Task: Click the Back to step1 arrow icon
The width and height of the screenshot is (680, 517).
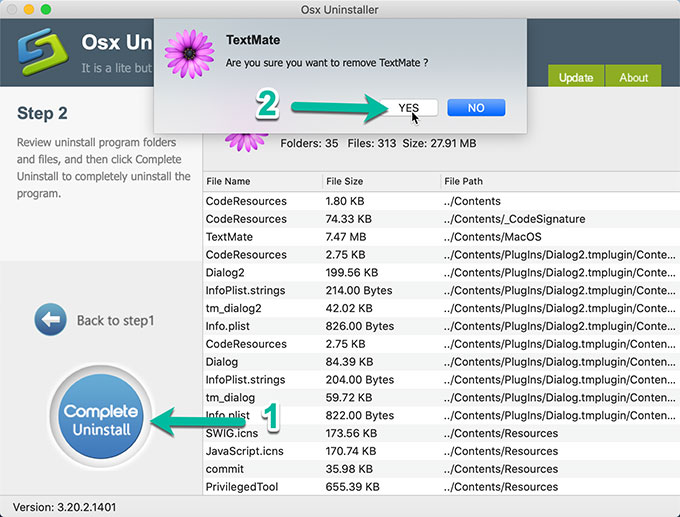Action: 50,320
